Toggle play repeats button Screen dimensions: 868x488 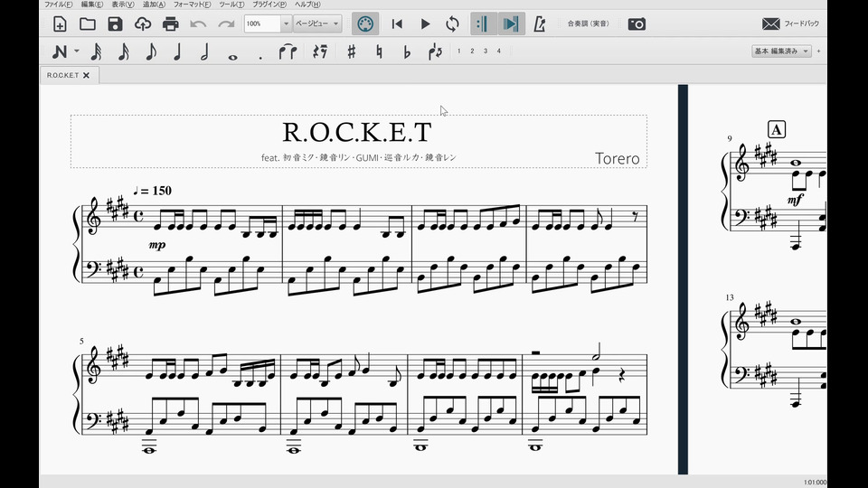pyautogui.click(x=483, y=23)
